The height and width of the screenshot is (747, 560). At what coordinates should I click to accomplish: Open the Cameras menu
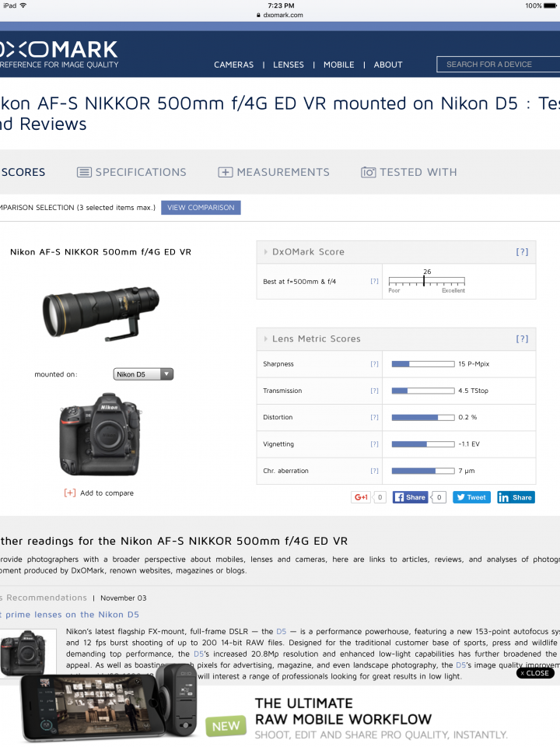234,65
